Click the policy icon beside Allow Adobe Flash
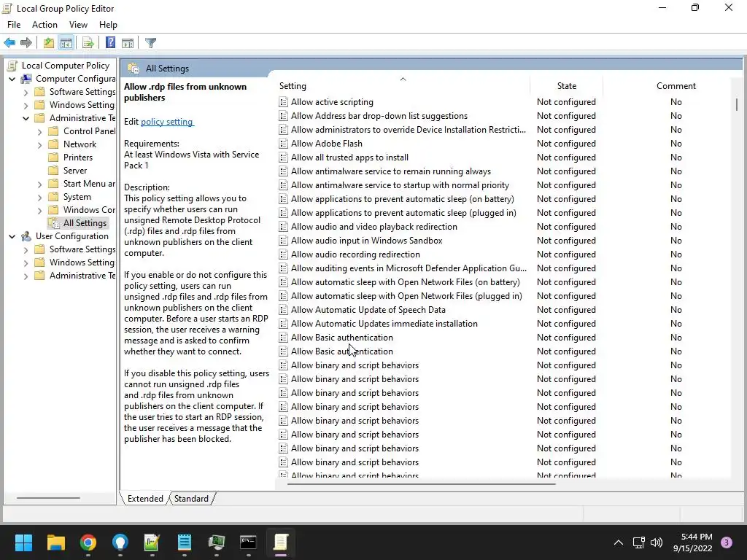This screenshot has width=747, height=560. click(283, 144)
